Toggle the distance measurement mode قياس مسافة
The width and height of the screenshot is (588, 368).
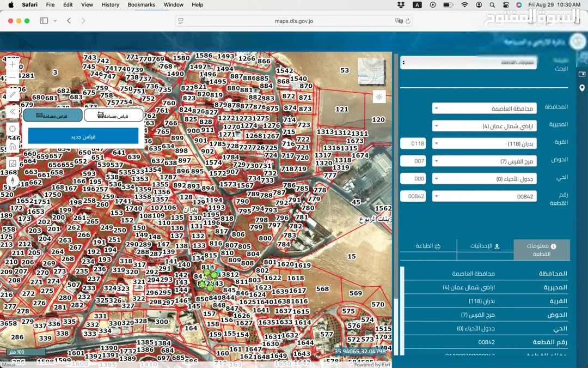tap(53, 115)
